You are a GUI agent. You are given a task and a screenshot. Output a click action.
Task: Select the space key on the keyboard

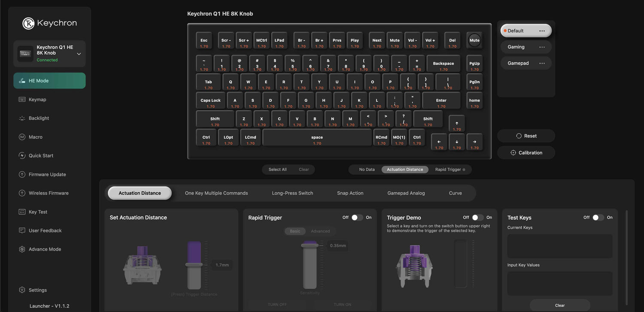(x=317, y=138)
